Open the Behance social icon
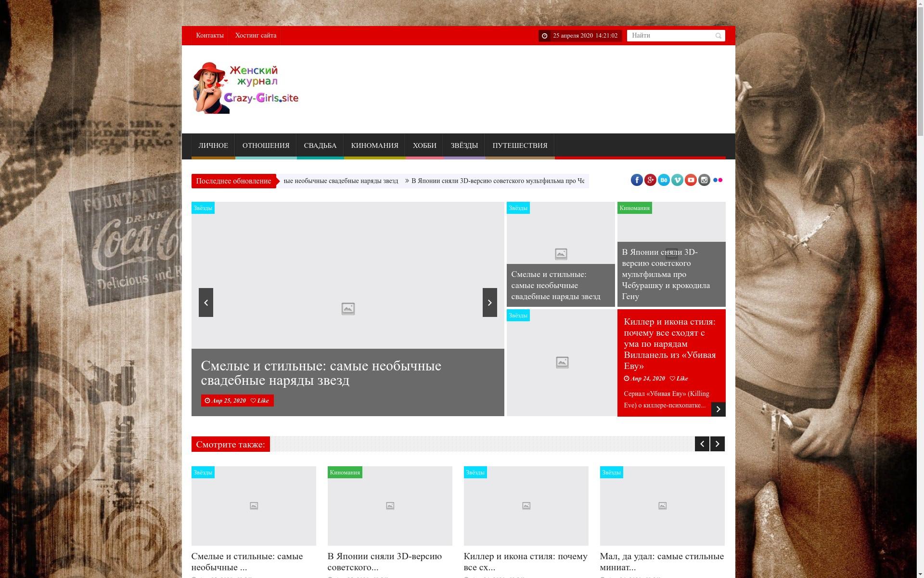This screenshot has height=578, width=924. coord(664,180)
